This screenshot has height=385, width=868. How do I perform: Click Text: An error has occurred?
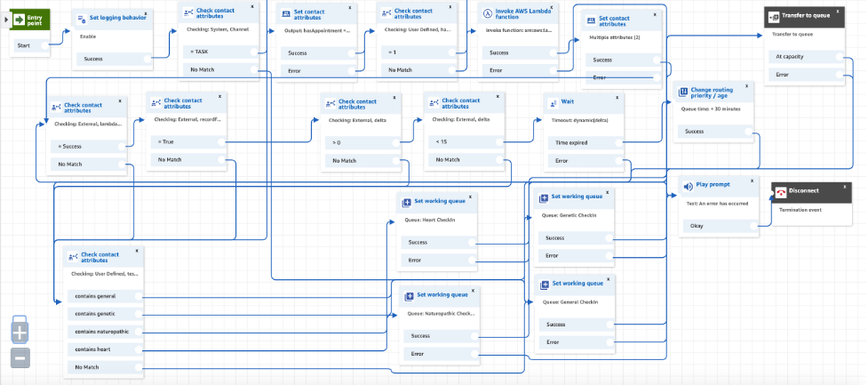tap(717, 204)
